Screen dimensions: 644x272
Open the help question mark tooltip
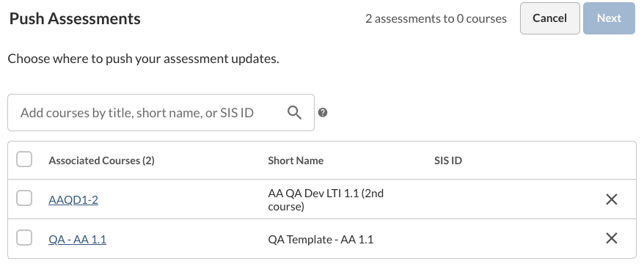coord(323,112)
